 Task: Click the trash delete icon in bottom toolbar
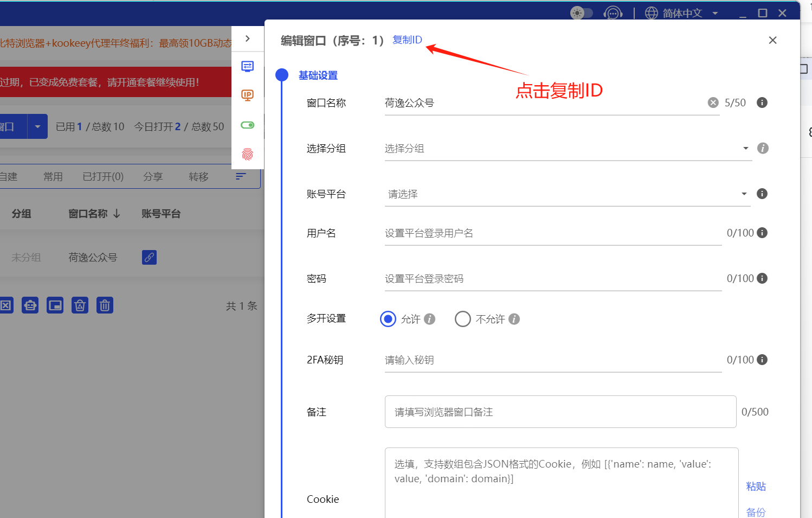pyautogui.click(x=105, y=305)
